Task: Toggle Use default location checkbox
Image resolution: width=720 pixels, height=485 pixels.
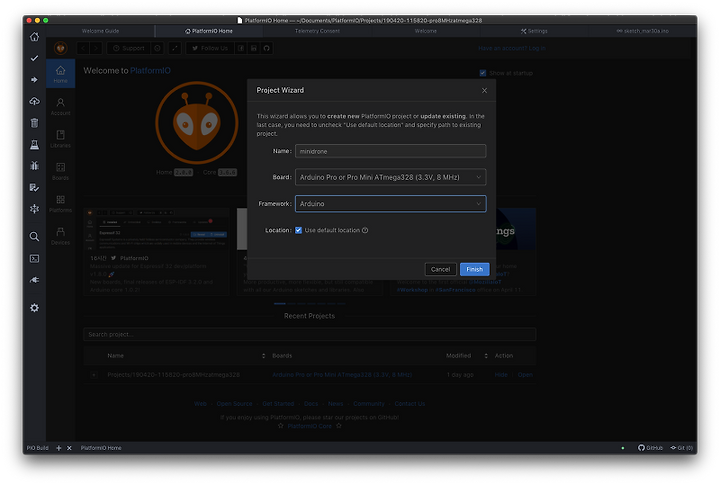Action: pyautogui.click(x=298, y=231)
